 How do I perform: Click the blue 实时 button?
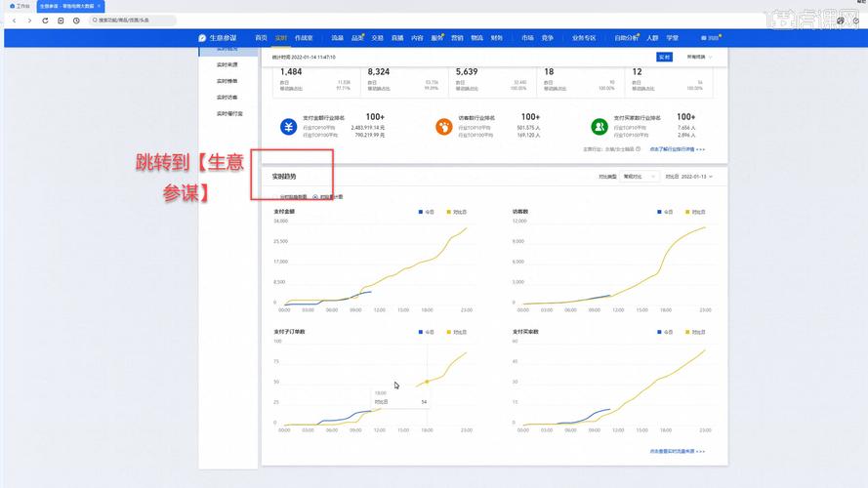(x=665, y=58)
